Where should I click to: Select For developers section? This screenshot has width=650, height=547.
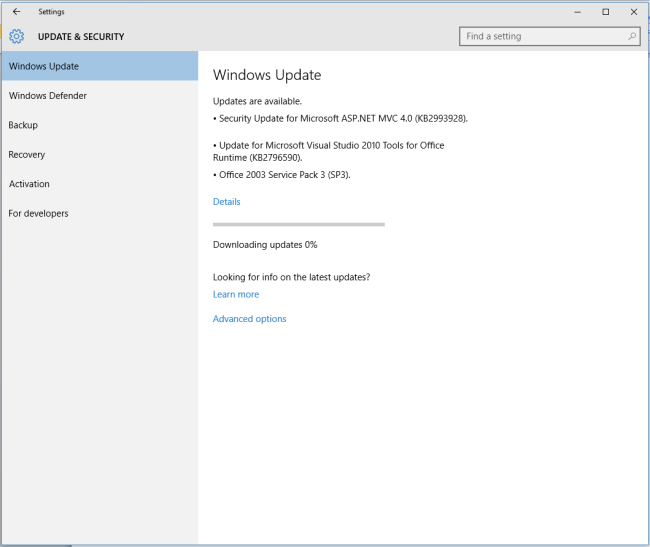tap(100, 213)
